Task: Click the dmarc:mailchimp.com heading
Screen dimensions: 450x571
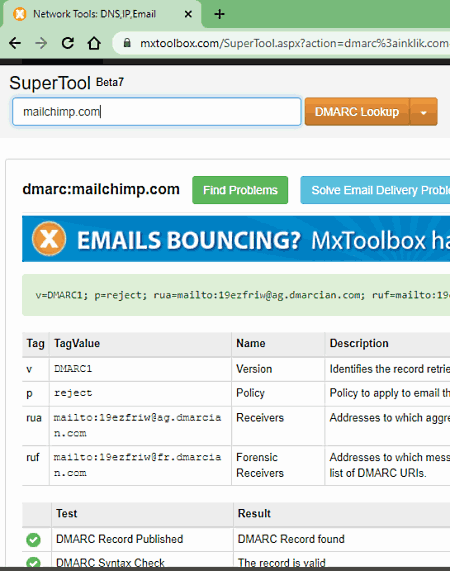Action: point(101,189)
